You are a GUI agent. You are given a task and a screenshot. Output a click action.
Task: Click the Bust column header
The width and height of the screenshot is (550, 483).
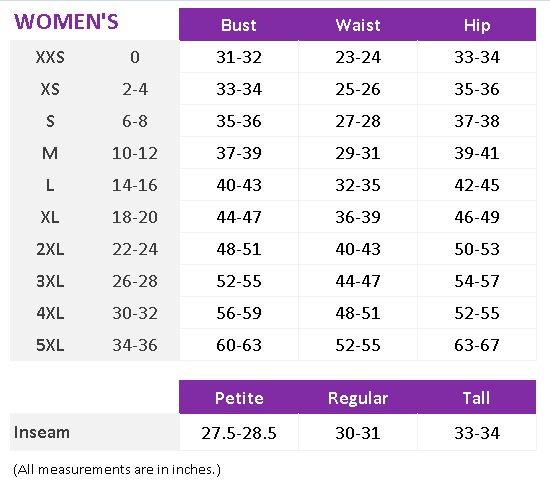[x=239, y=25]
